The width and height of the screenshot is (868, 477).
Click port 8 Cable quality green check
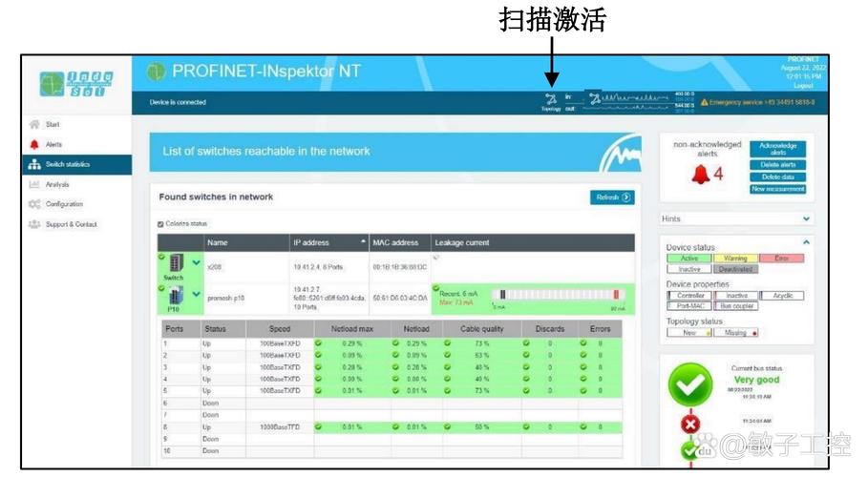pos(447,427)
